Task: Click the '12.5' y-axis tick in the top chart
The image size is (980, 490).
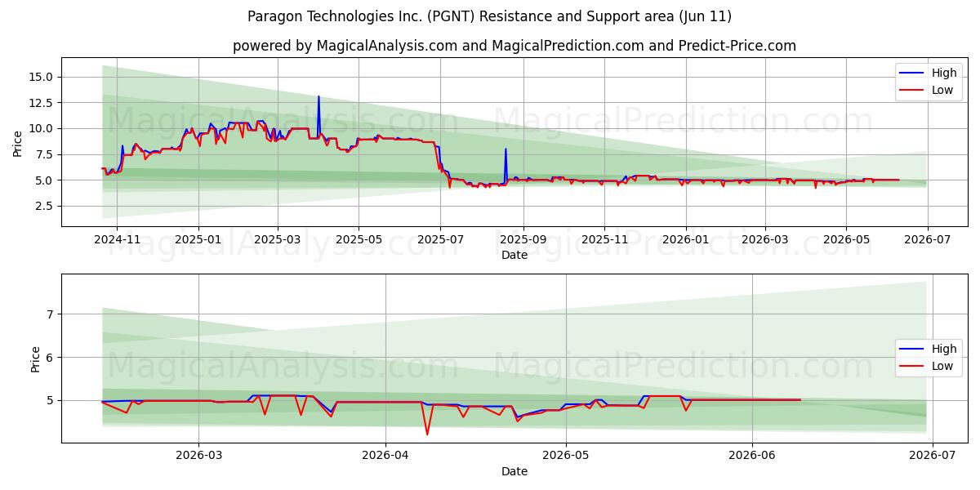Action: (x=42, y=103)
